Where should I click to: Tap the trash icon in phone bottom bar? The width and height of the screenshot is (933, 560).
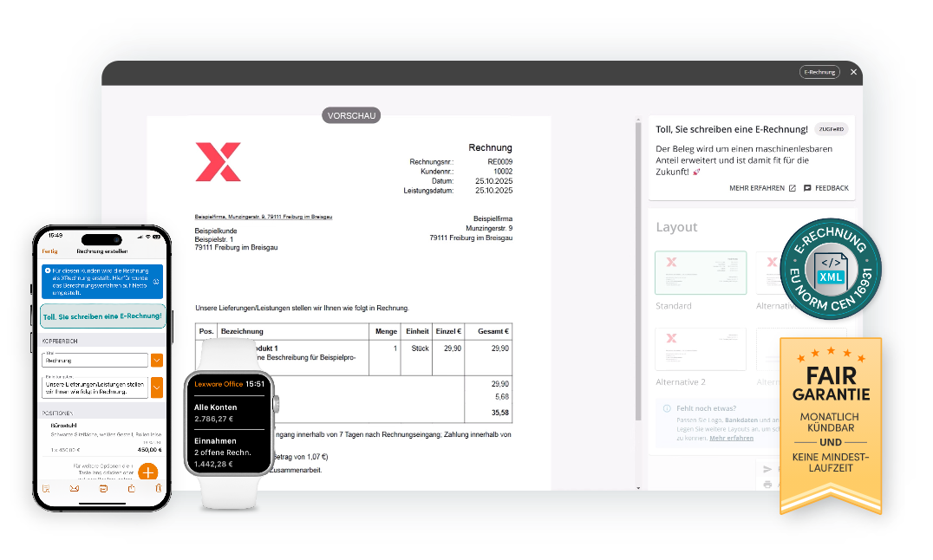click(159, 489)
